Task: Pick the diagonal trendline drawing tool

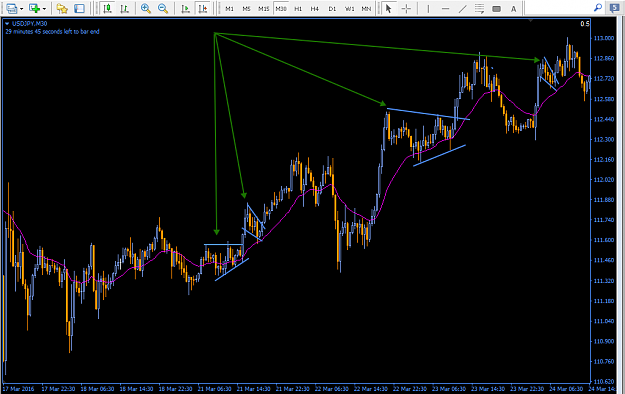Action: click(462, 8)
